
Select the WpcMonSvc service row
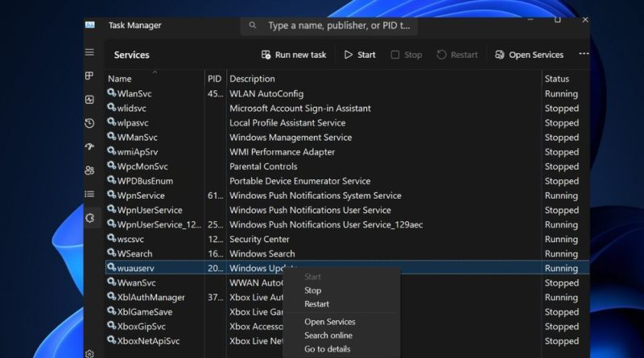(348, 167)
